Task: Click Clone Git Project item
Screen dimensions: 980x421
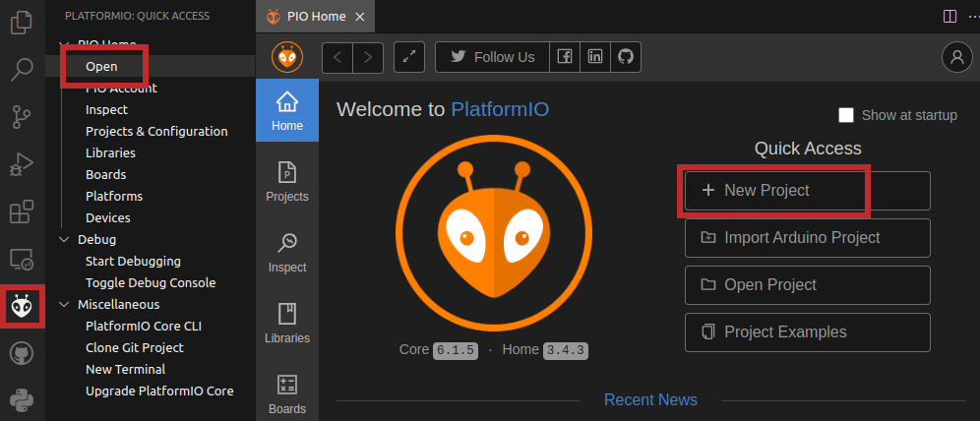Action: point(135,348)
